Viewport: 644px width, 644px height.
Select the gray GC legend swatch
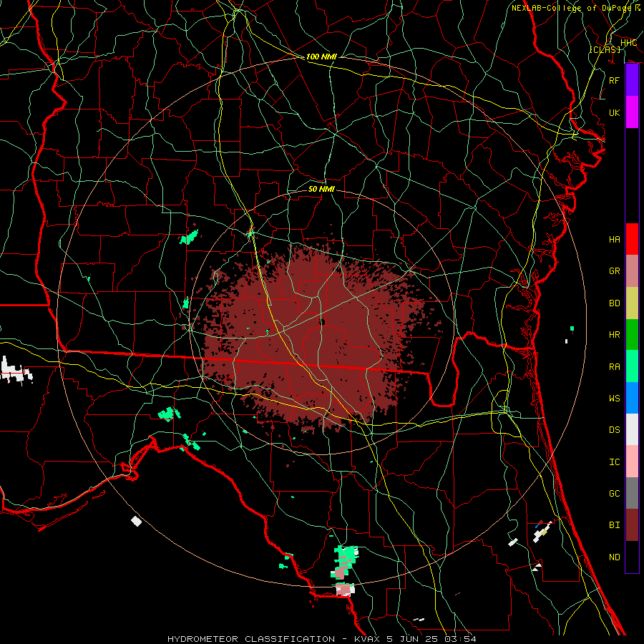(x=632, y=493)
